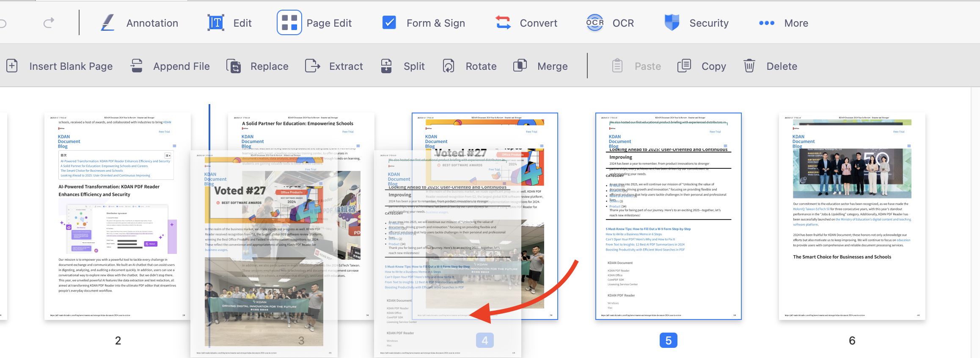Click the OCR icon
The height and width of the screenshot is (358, 980).
595,23
